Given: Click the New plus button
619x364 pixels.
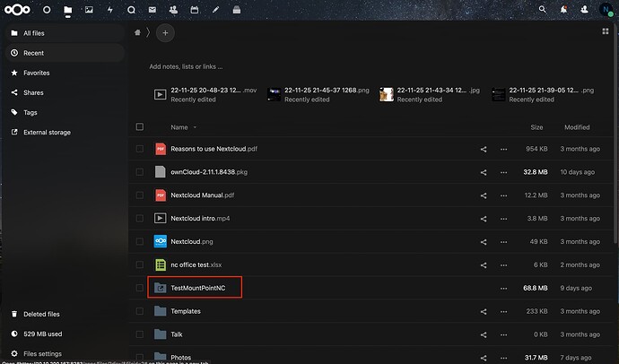Looking at the screenshot, I should 165,33.
